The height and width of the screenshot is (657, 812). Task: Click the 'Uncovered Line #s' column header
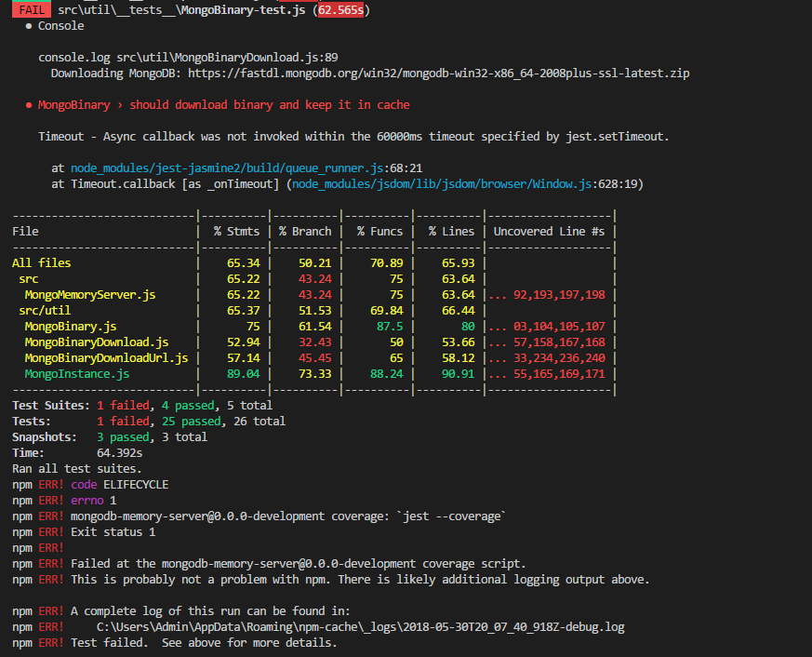pyautogui.click(x=549, y=232)
